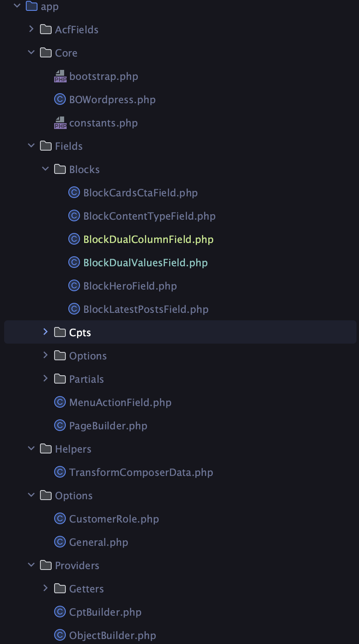Click the PHP file icon beside constants.php
359x644 pixels.
click(60, 123)
